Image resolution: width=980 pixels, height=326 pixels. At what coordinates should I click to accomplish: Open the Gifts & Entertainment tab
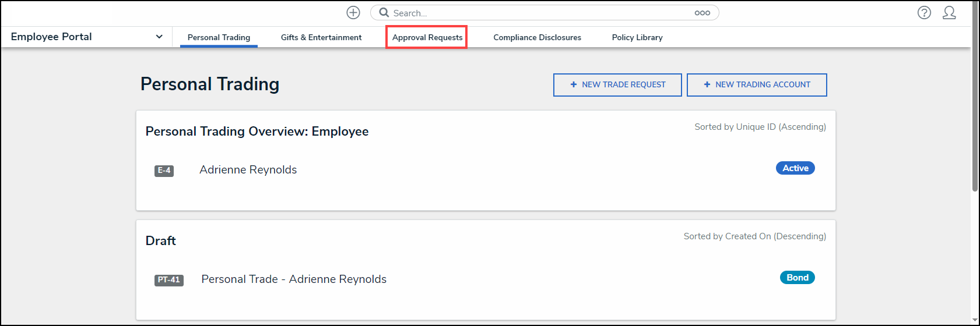tap(321, 37)
